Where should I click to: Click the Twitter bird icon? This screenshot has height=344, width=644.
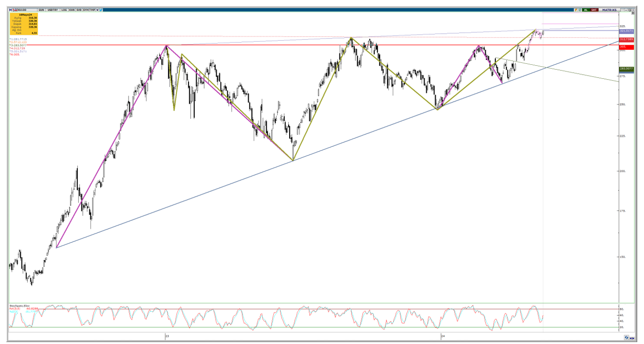click(x=101, y=10)
